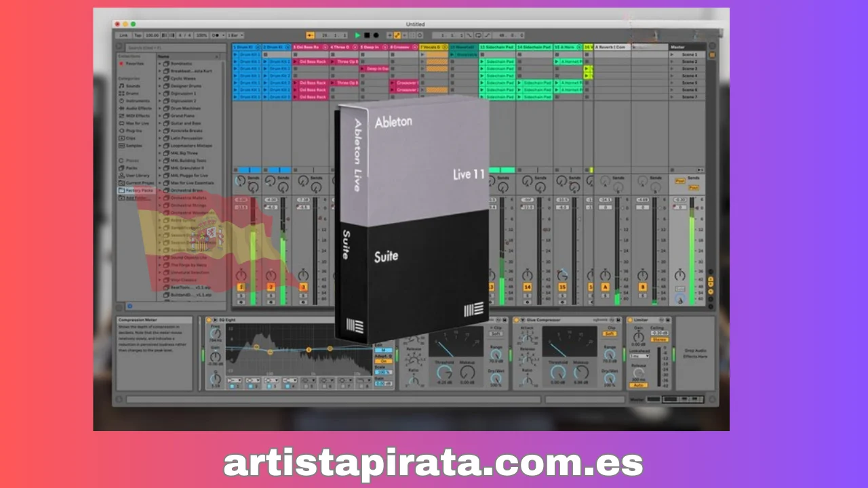Click the Tap tempo button
868x488 pixels.
138,35
